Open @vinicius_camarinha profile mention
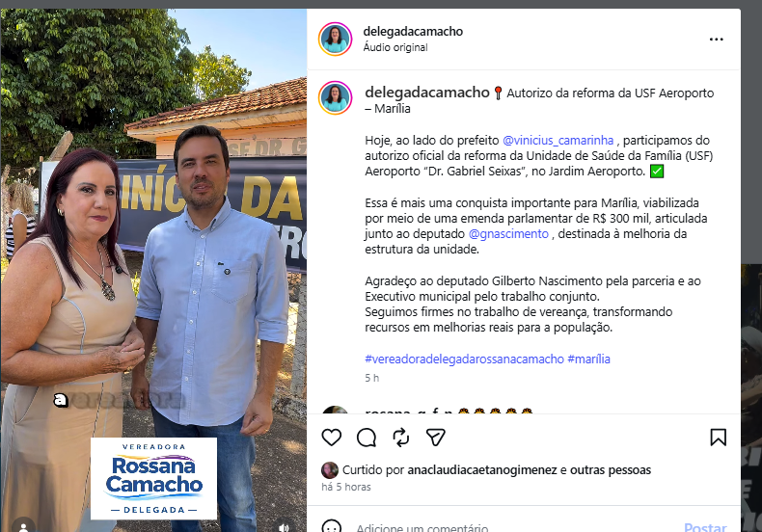 558,141
